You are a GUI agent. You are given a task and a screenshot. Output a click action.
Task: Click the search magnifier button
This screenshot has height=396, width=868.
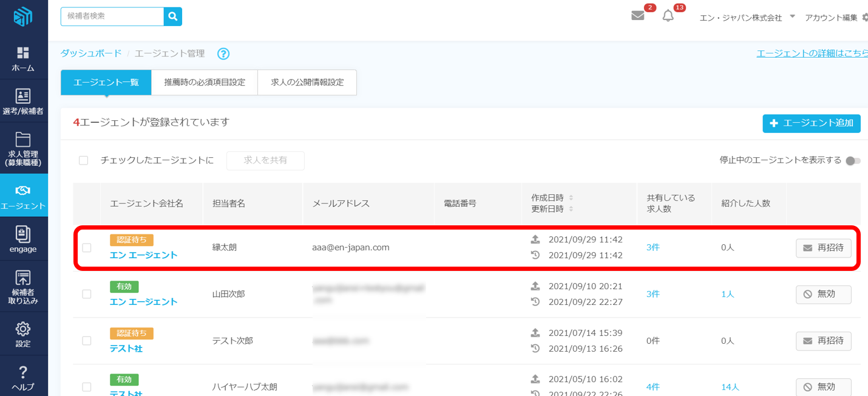173,16
